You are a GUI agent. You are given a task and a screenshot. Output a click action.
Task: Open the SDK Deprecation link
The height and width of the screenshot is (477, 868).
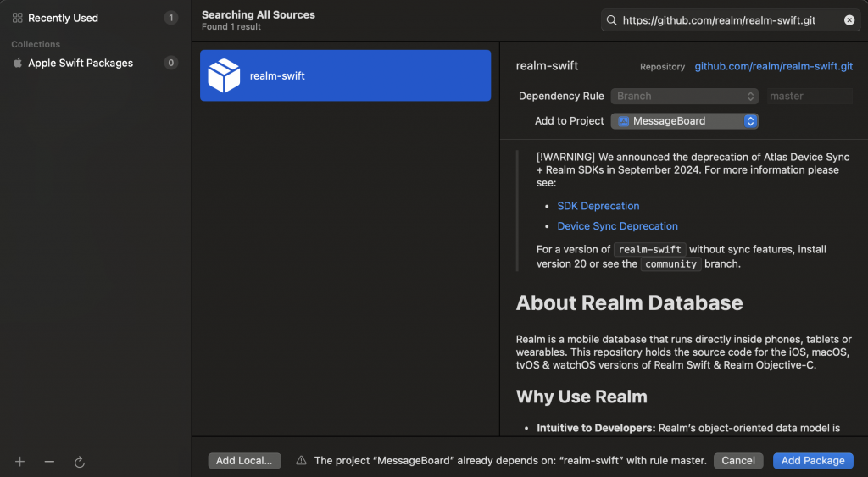click(x=598, y=206)
